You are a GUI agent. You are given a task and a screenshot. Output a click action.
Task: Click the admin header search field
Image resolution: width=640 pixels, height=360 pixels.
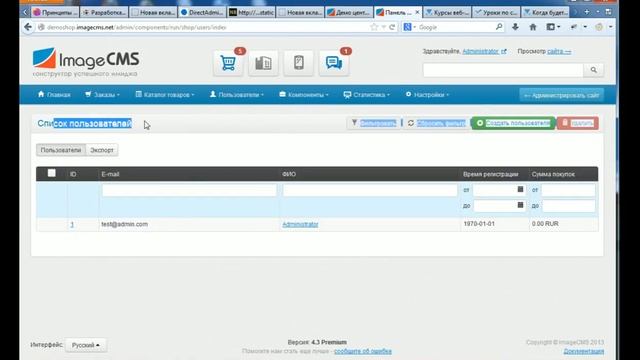click(x=503, y=70)
